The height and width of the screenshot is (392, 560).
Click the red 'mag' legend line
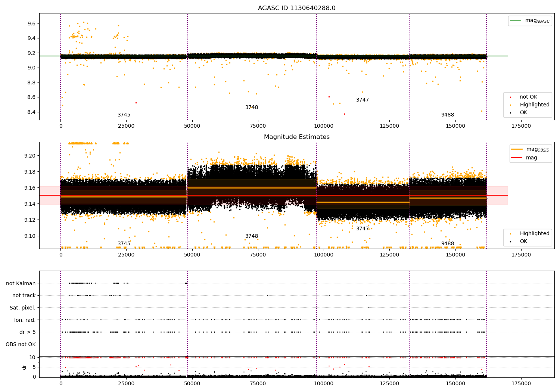pyautogui.click(x=517, y=158)
